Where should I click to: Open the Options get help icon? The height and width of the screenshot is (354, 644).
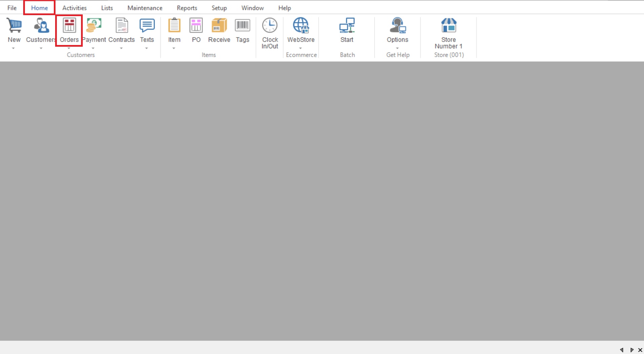(398, 26)
